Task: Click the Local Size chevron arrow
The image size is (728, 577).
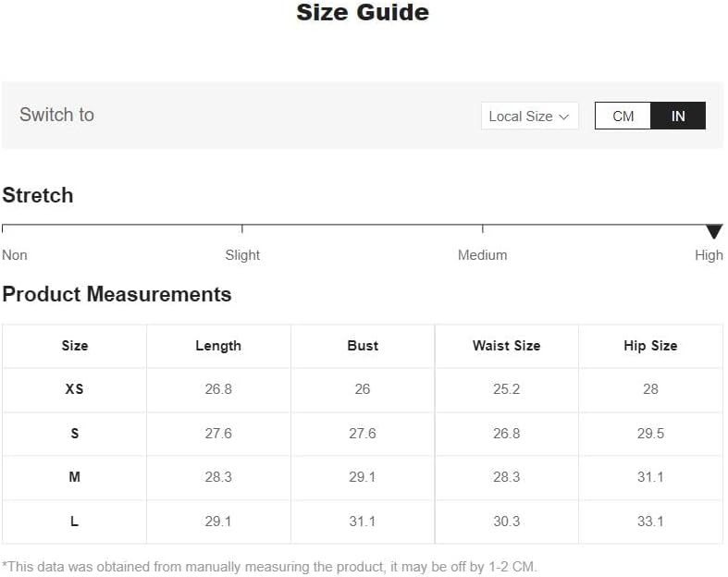Action: [563, 117]
